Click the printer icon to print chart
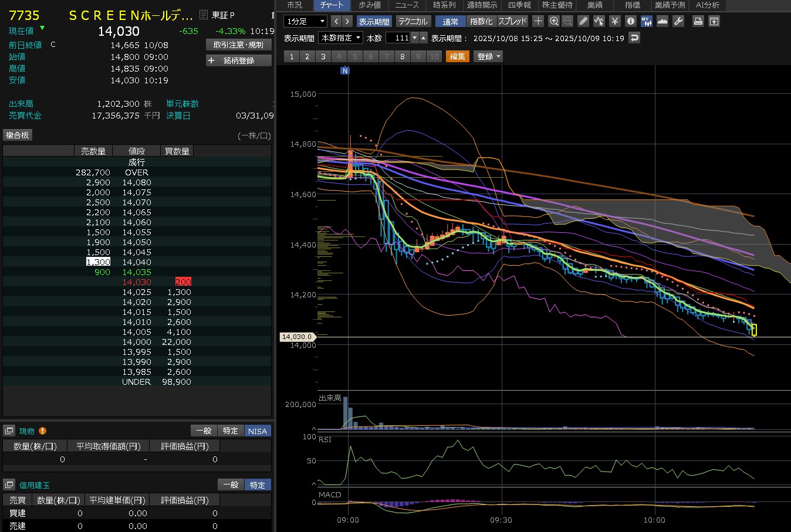Viewport: 791px width, 532px height. pos(698,21)
